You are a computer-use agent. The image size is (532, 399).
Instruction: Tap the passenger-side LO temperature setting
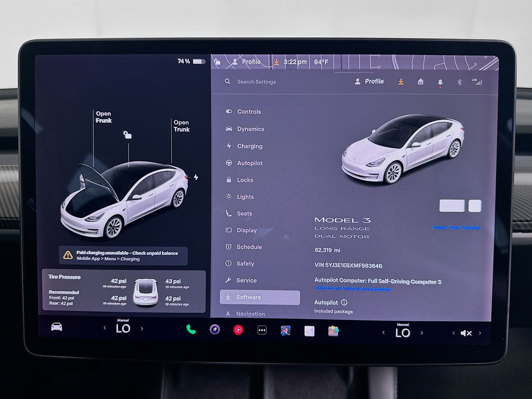[x=403, y=333]
